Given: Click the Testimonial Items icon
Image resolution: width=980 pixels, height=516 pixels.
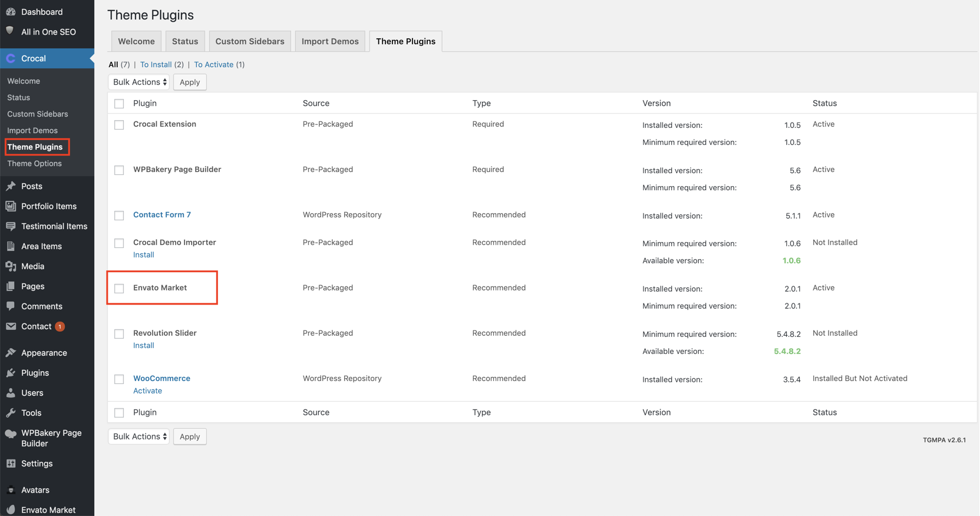Looking at the screenshot, I should (x=11, y=226).
